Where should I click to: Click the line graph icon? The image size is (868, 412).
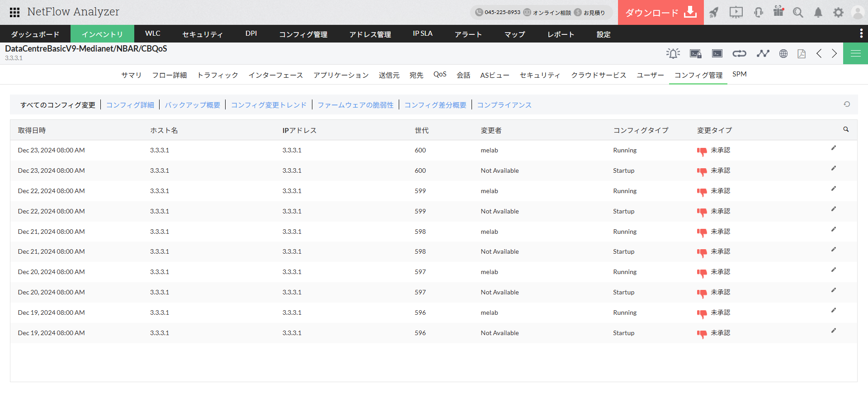tap(763, 53)
